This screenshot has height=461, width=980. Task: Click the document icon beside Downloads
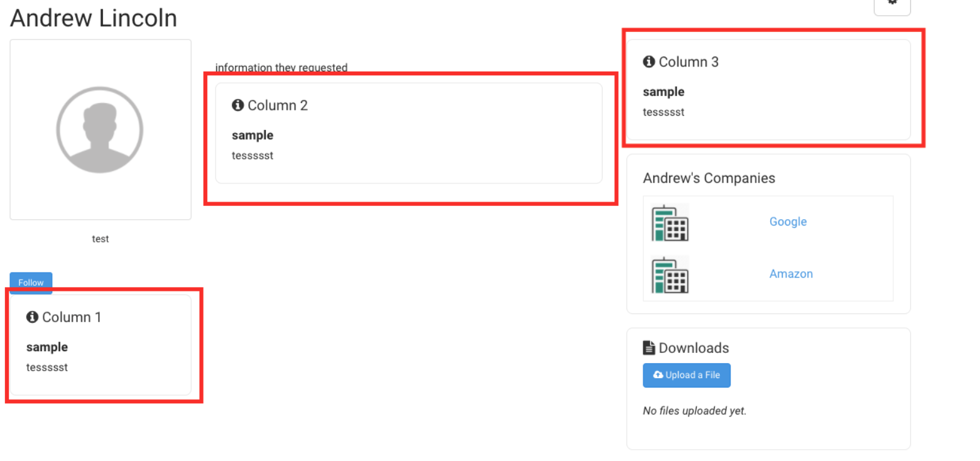click(649, 348)
